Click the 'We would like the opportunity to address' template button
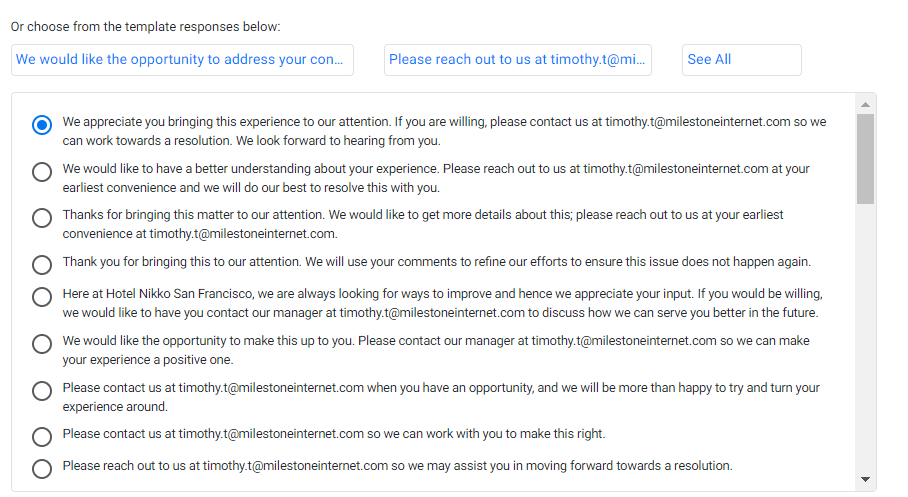908x497 pixels. (x=182, y=60)
